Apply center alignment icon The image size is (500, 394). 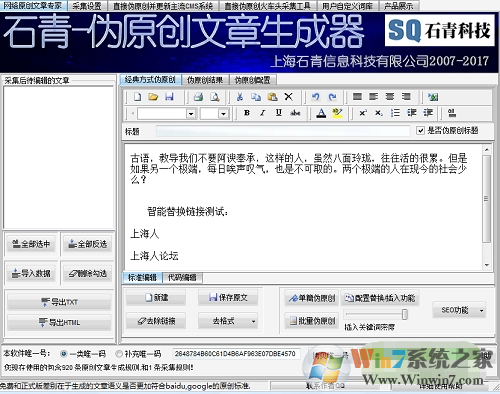390,97
